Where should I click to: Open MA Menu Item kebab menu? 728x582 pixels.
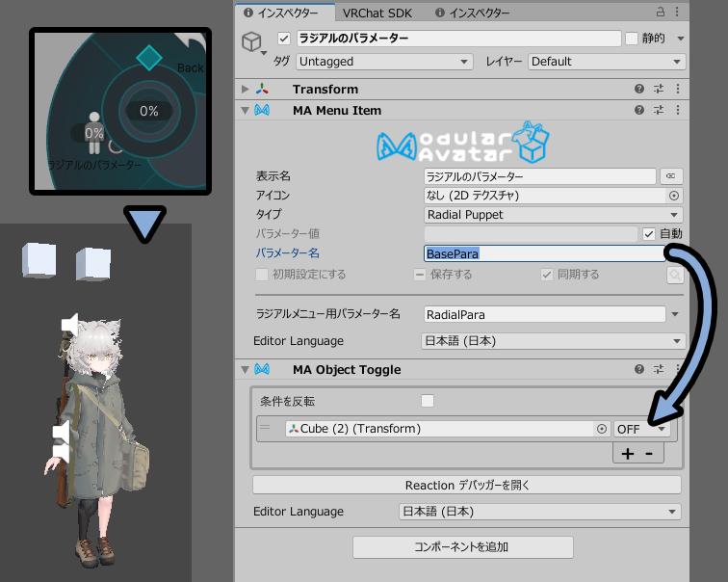pyautogui.click(x=678, y=110)
